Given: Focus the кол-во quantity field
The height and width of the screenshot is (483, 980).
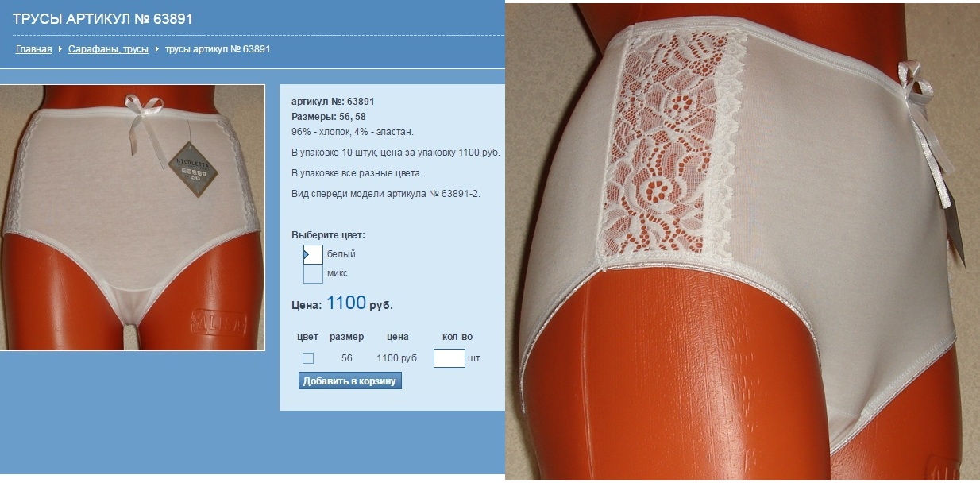Looking at the screenshot, I should click(449, 358).
